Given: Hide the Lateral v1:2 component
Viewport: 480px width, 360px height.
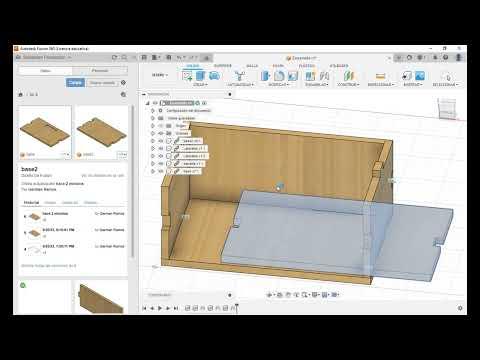Looking at the screenshot, I should pos(161,156).
